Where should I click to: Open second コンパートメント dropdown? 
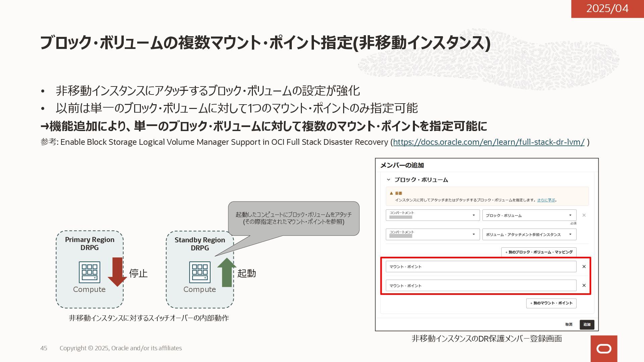(x=433, y=234)
